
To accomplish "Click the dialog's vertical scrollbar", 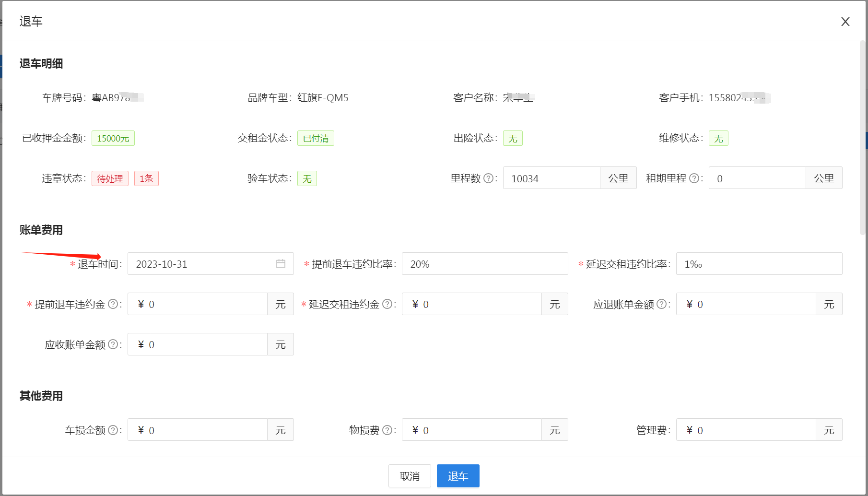I will coord(862,139).
